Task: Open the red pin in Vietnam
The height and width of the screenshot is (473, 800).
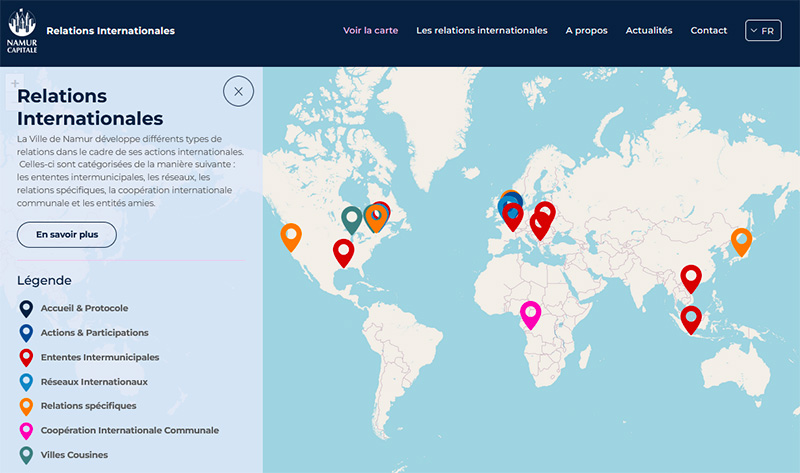Action: coord(691,278)
